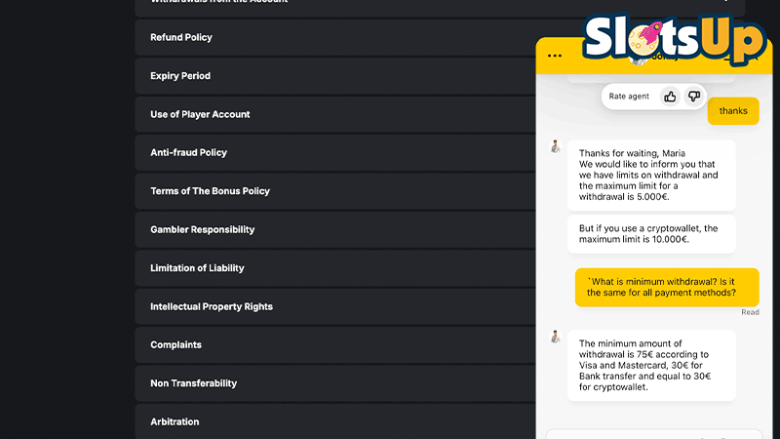Rate the agent with thumbs up
This screenshot has height=439, width=780.
pos(670,96)
